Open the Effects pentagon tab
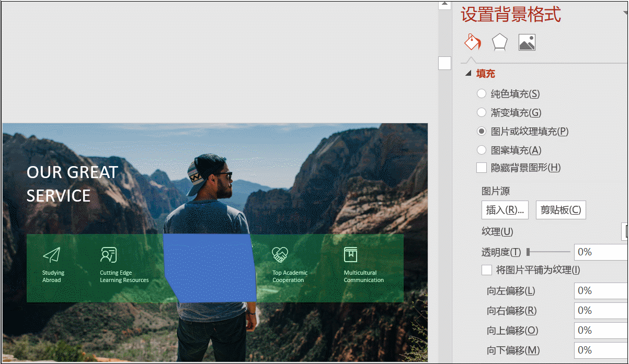This screenshot has width=629, height=364. pos(500,42)
